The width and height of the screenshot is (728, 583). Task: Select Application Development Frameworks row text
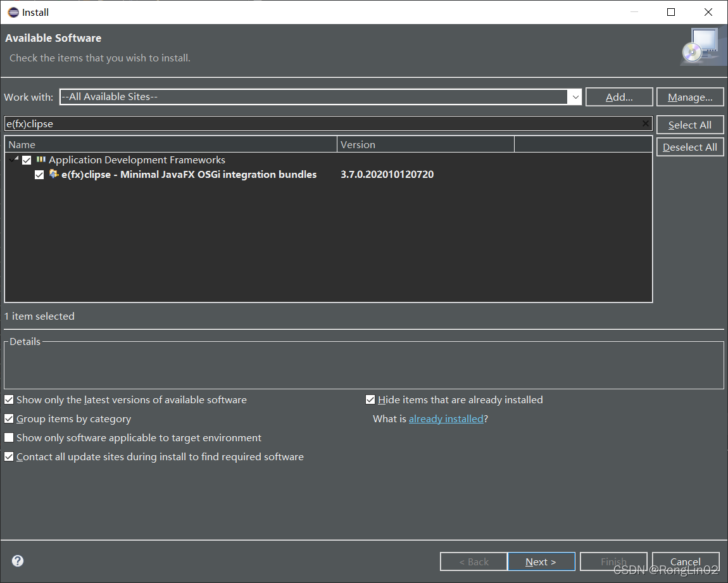(137, 160)
